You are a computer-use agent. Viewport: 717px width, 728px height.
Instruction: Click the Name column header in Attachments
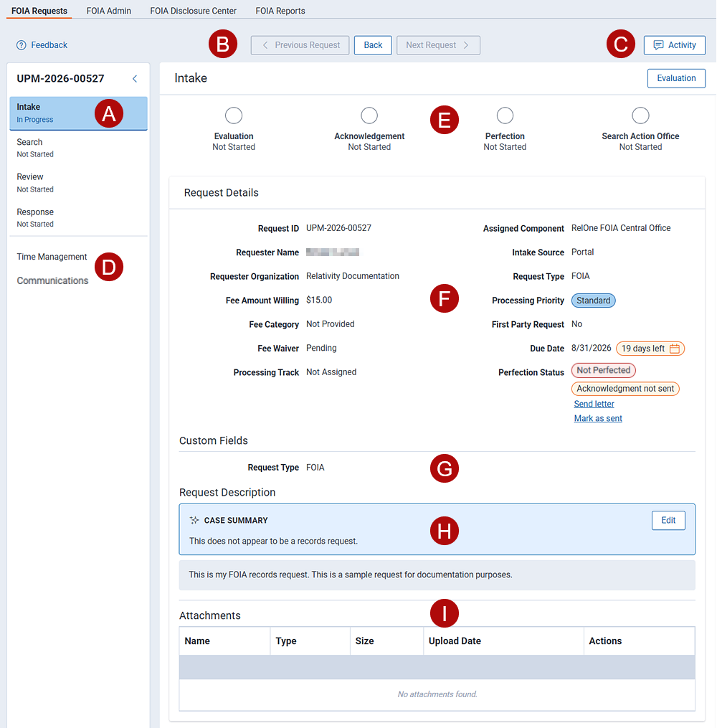coord(224,641)
